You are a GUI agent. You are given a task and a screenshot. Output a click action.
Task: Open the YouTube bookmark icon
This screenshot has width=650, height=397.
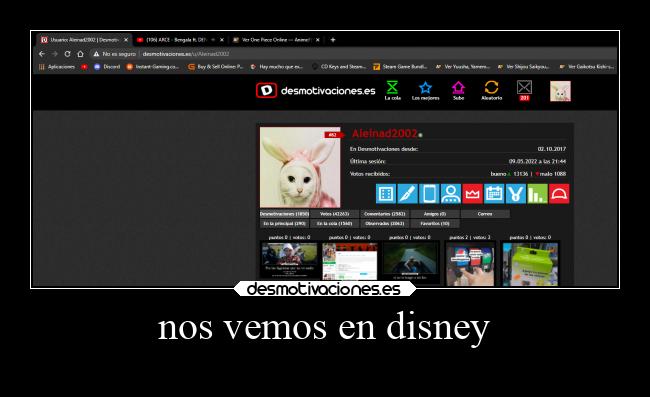point(85,67)
